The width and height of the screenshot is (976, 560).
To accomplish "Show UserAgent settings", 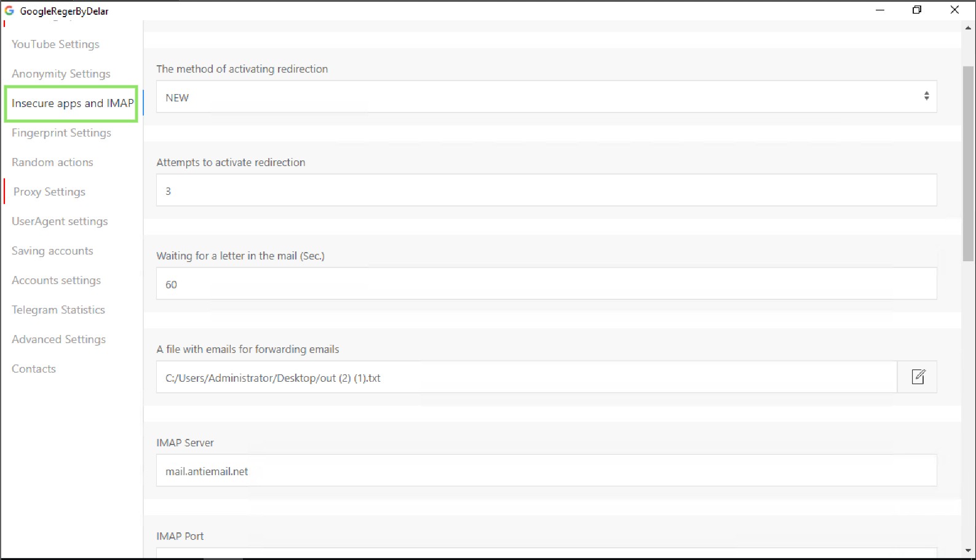I will (x=60, y=221).
